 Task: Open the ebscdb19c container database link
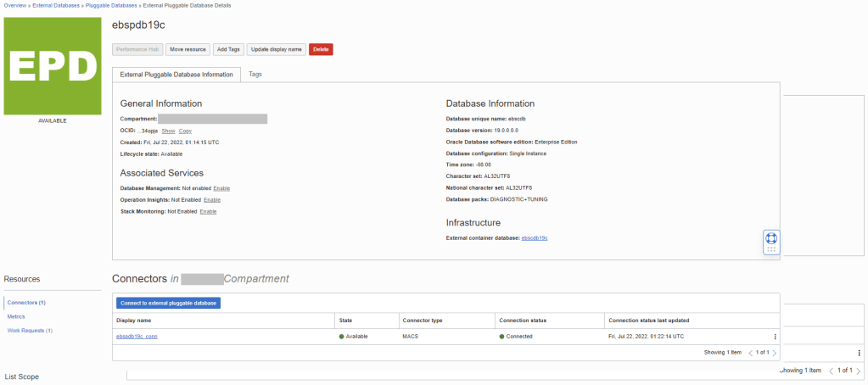pyautogui.click(x=534, y=238)
